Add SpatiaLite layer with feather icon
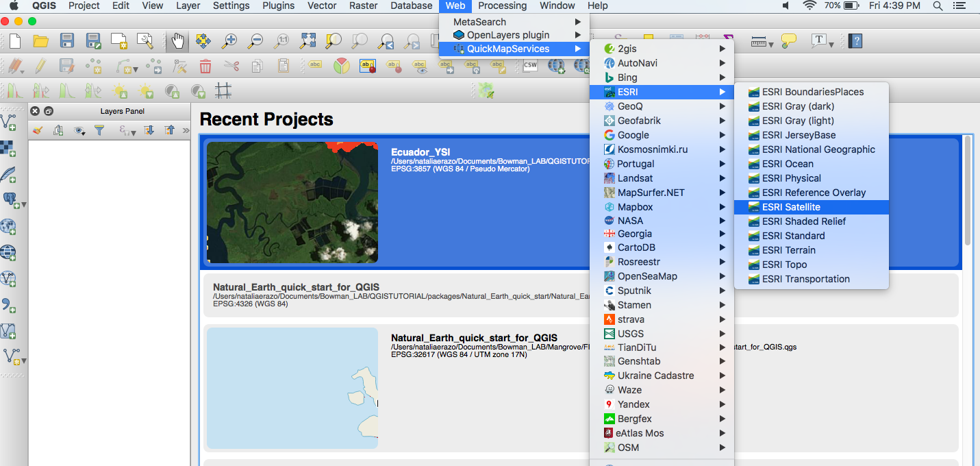The height and width of the screenshot is (466, 980). pos(9,175)
